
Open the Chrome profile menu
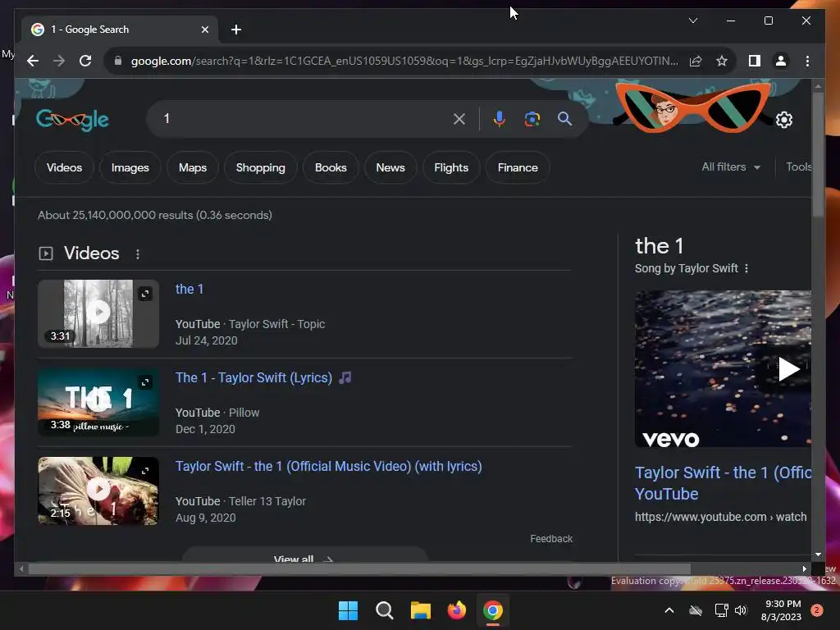click(x=781, y=61)
